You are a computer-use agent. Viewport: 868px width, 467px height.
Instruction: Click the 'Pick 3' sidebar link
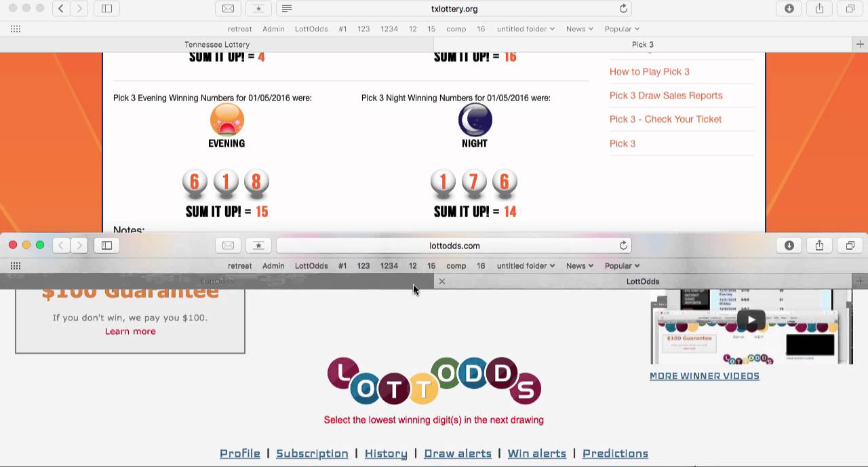pos(622,143)
